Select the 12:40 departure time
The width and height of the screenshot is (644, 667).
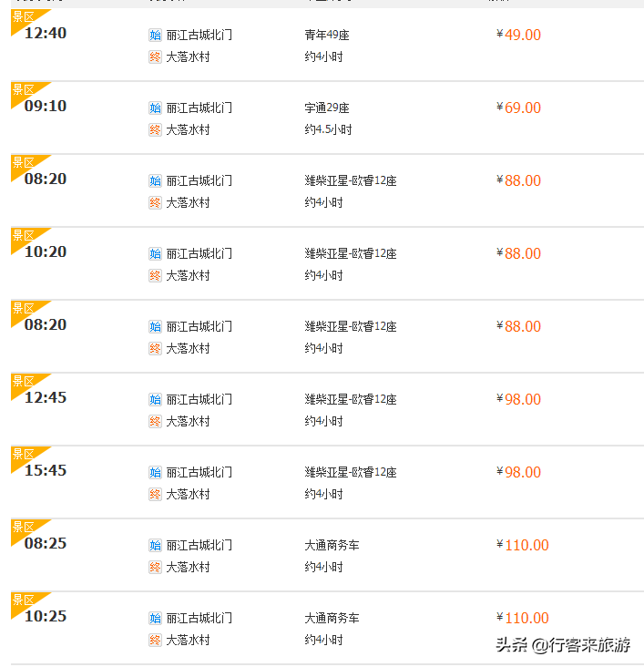coord(46,33)
